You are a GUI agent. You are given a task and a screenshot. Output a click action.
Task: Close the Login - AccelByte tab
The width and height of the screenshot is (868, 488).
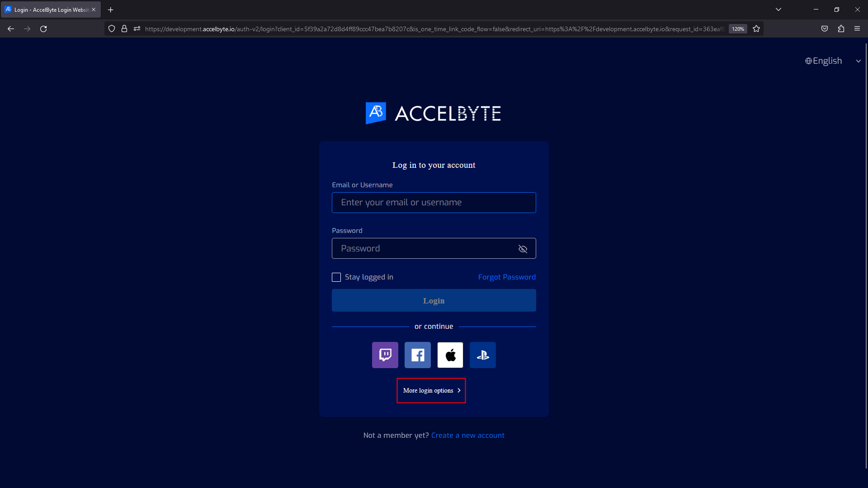pyautogui.click(x=94, y=9)
